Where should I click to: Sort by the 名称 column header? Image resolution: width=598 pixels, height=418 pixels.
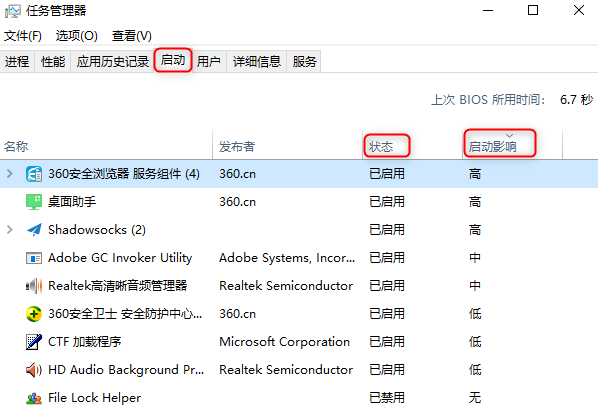106,146
